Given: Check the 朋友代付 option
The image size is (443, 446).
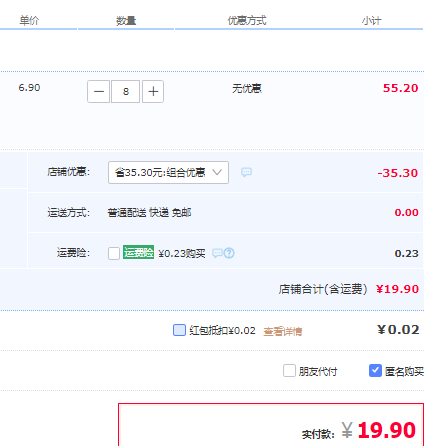Looking at the screenshot, I should point(289,370).
